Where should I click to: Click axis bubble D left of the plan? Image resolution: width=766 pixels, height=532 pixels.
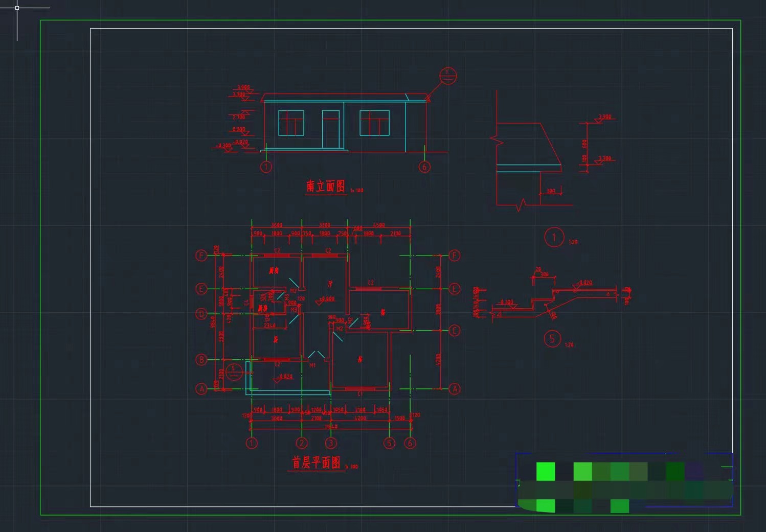201,313
